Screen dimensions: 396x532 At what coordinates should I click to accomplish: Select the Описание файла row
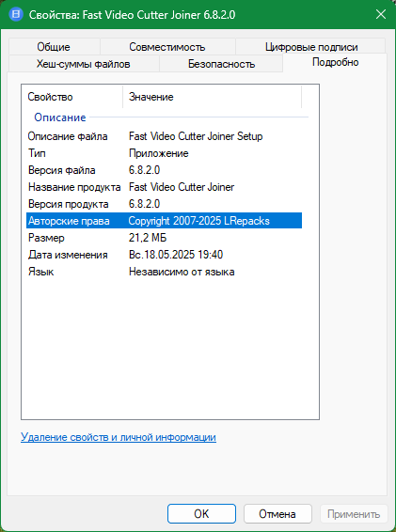point(164,136)
